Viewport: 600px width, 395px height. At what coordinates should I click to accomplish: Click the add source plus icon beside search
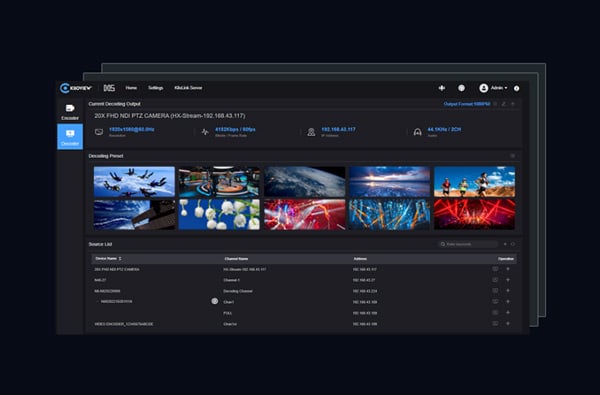[505, 244]
